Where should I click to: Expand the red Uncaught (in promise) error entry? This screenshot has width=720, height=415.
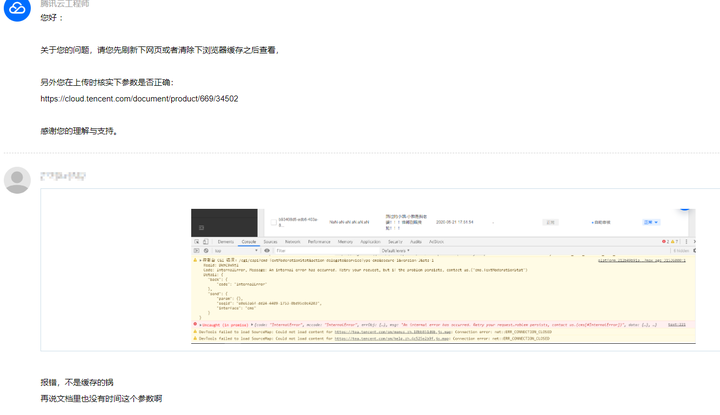(x=200, y=325)
